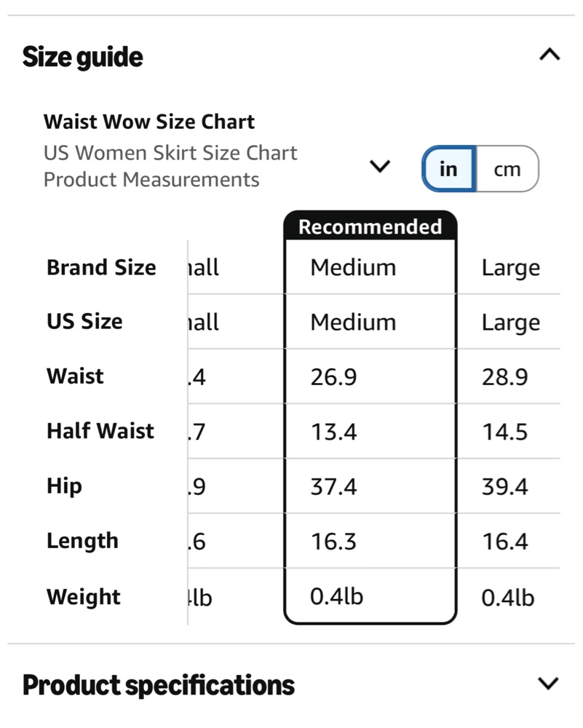Click the Product specifications heading
Screen dimensions: 583x728
(158, 685)
